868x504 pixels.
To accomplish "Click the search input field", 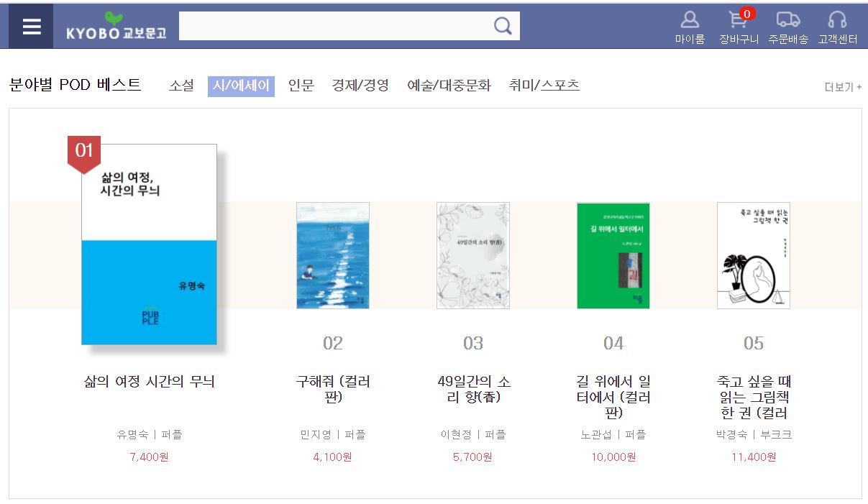I will tap(335, 27).
